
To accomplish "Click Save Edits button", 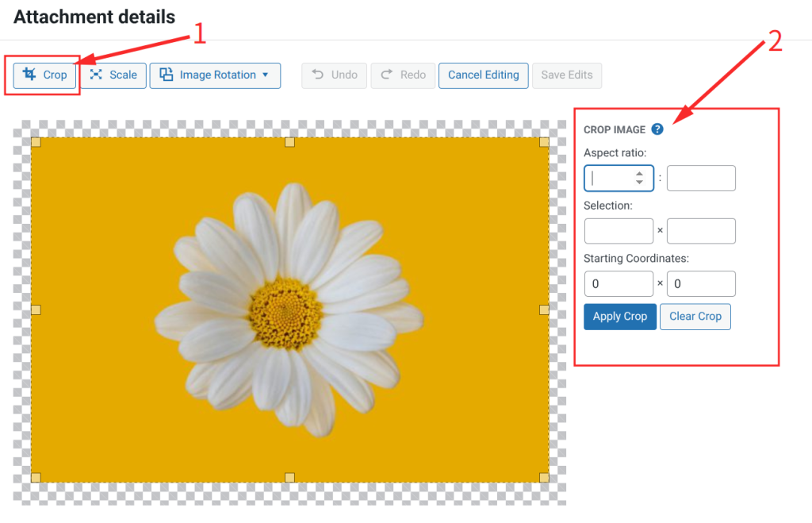I will tap(566, 75).
